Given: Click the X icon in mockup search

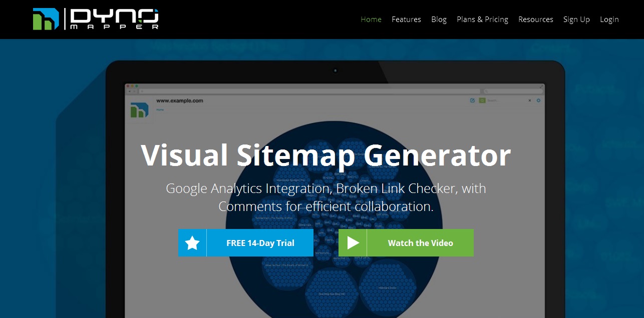Looking at the screenshot, I should (530, 100).
